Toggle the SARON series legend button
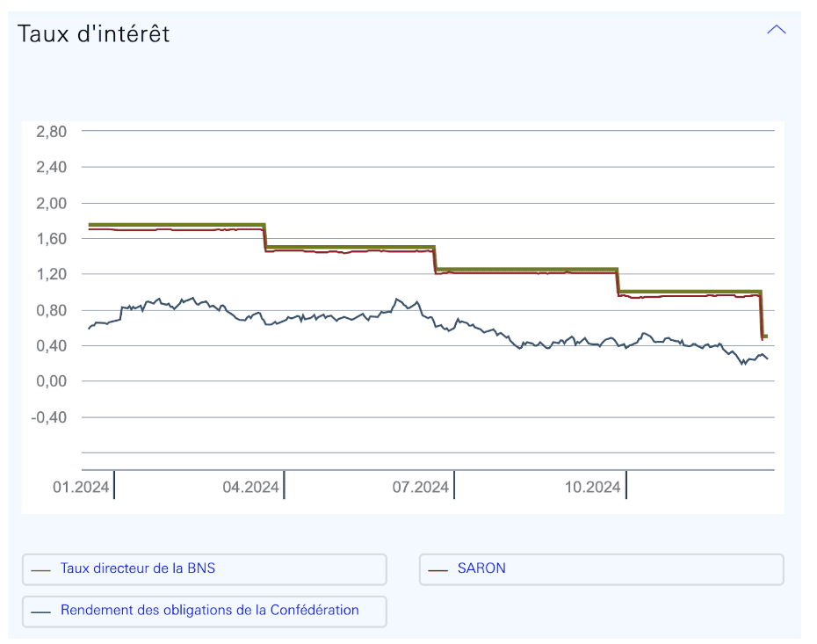 click(x=601, y=568)
